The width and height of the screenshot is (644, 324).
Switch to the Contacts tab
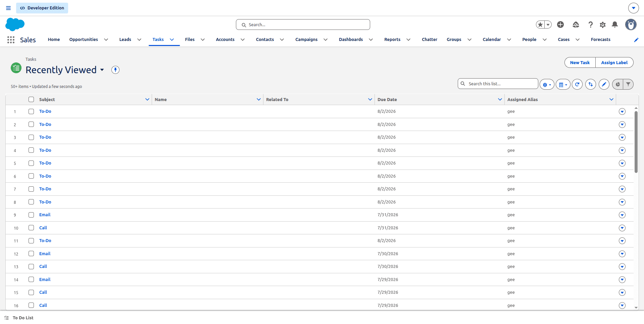coord(265,40)
